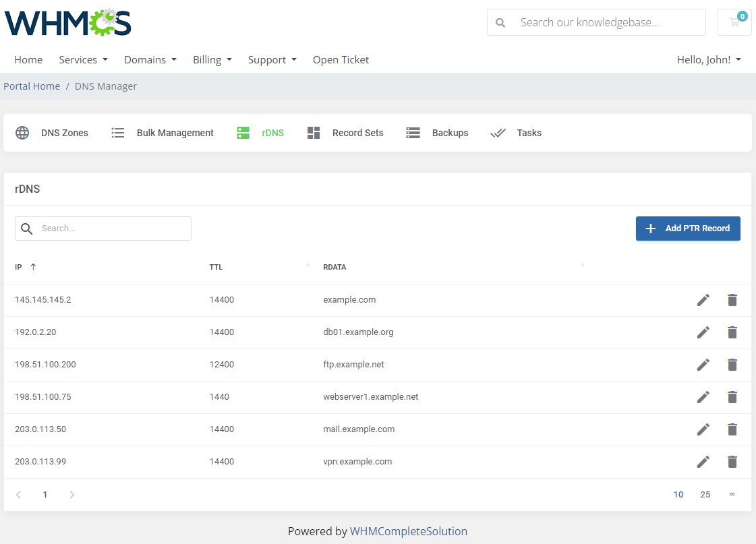Click the vpn.example.com RDATA cell
The height and width of the screenshot is (544, 756).
pos(357,461)
